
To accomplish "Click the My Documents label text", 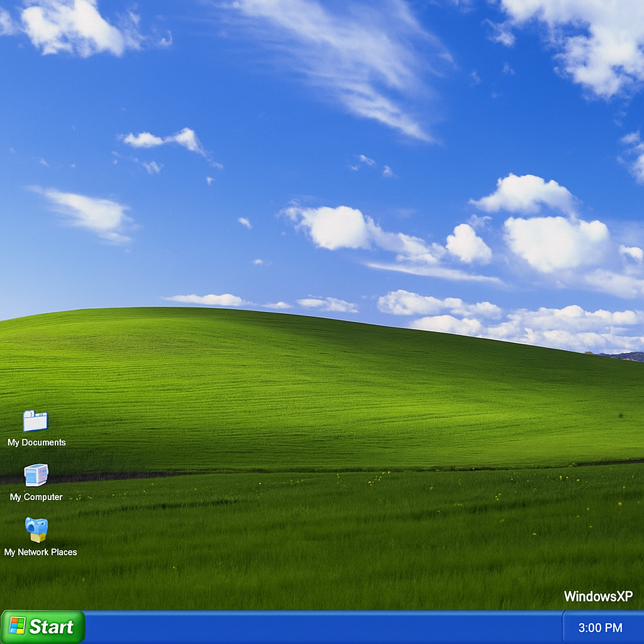I will (x=36, y=443).
